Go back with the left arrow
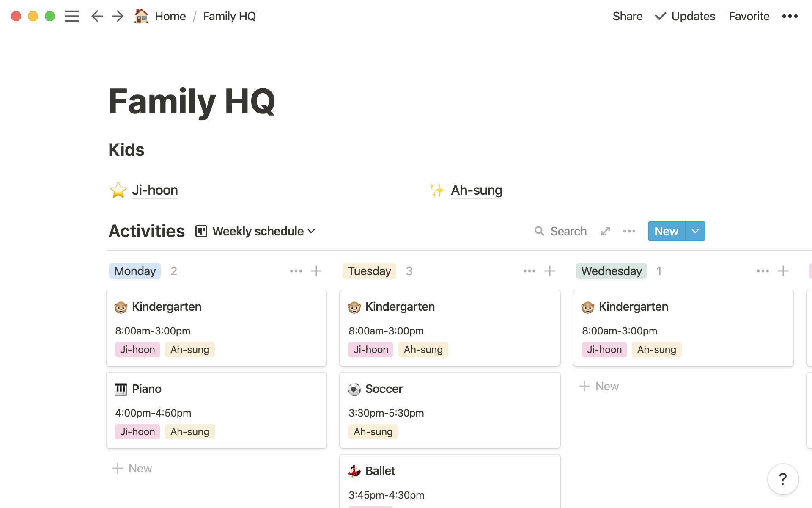 pyautogui.click(x=97, y=16)
